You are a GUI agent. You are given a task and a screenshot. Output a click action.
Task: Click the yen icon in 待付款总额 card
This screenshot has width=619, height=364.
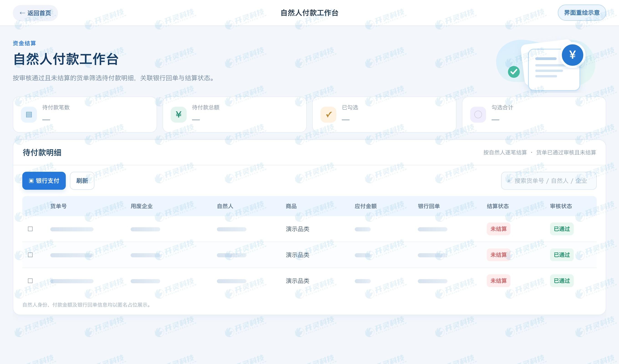[x=179, y=114]
